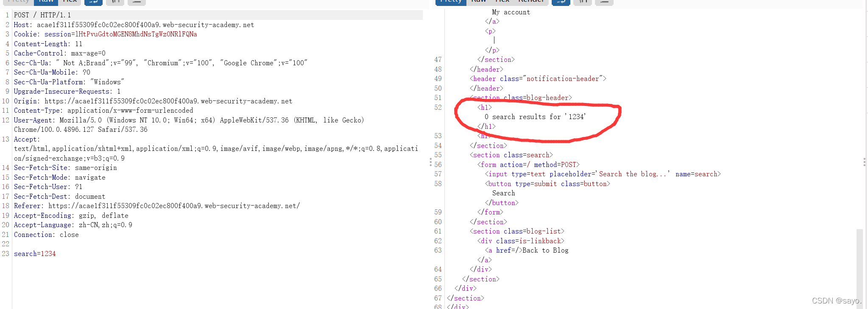Image resolution: width=868 pixels, height=309 pixels.
Task: Click the div class=is-linkback line
Action: (x=521, y=241)
